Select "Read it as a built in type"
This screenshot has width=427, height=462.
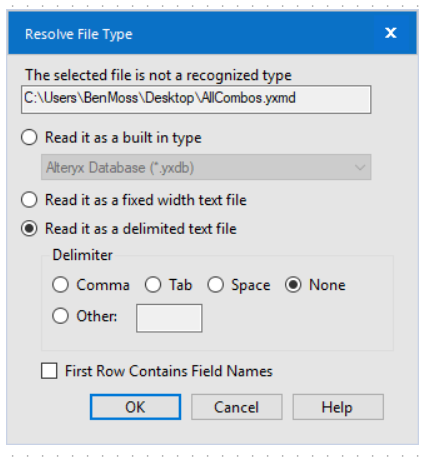click(x=29, y=137)
